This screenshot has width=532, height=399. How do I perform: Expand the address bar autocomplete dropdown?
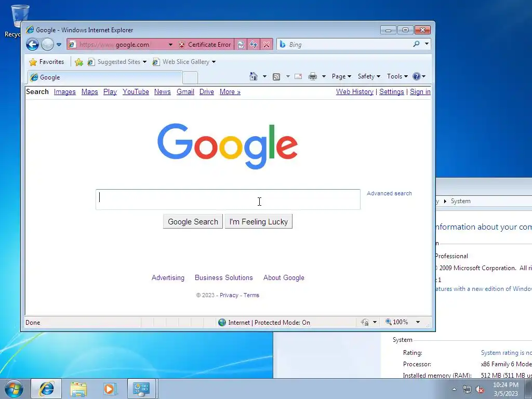point(170,45)
